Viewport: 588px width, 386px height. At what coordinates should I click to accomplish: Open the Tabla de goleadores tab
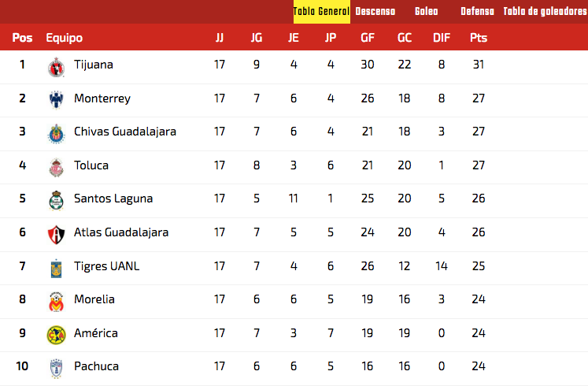click(x=545, y=12)
